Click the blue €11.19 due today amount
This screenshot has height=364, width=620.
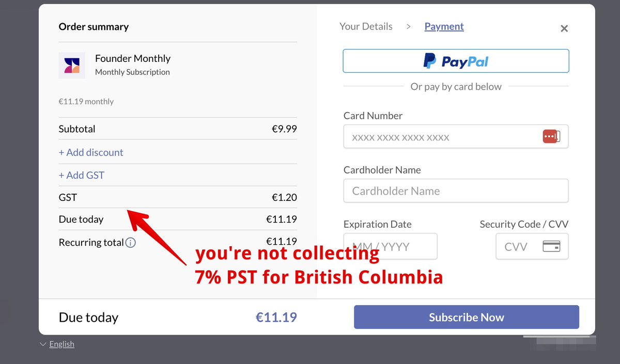coord(276,317)
